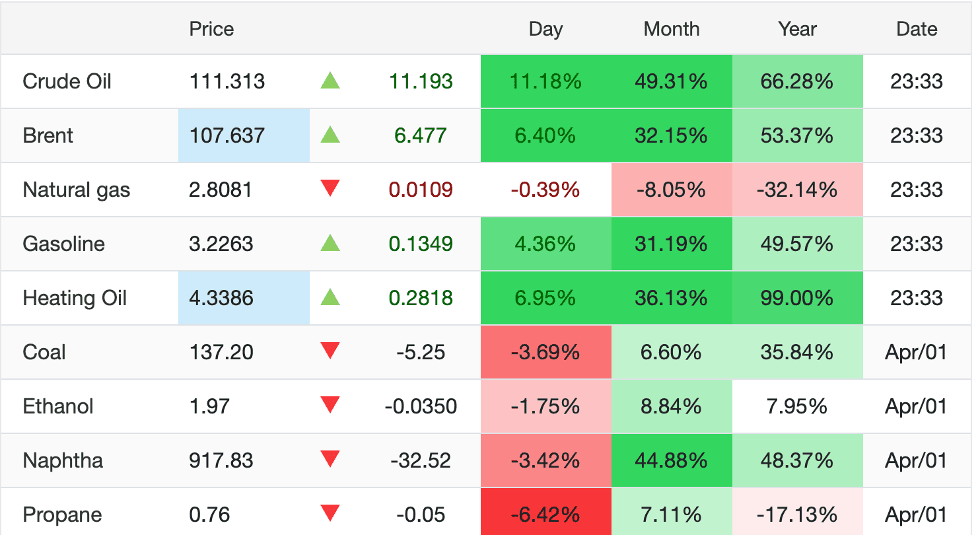The width and height of the screenshot is (980, 535).
Task: Click the green up arrow for Crude Oil
Action: point(330,81)
